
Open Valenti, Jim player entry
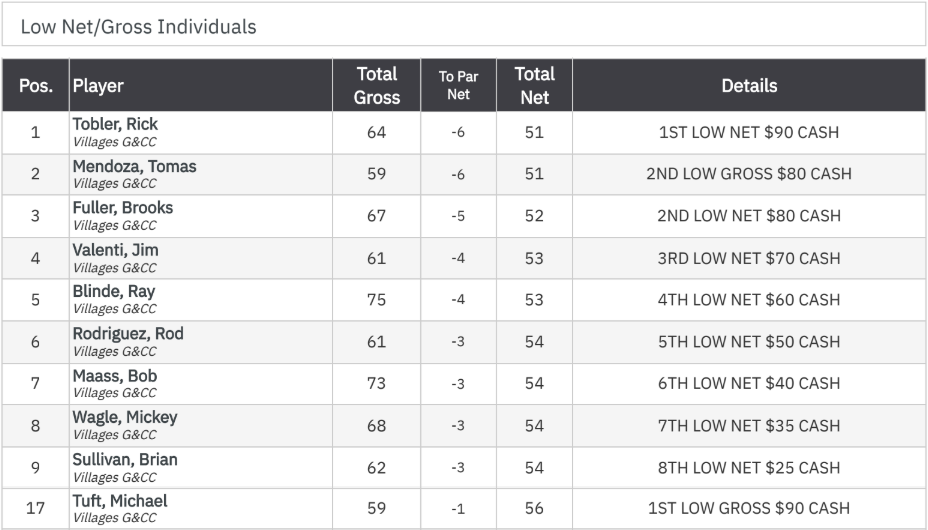[115, 250]
